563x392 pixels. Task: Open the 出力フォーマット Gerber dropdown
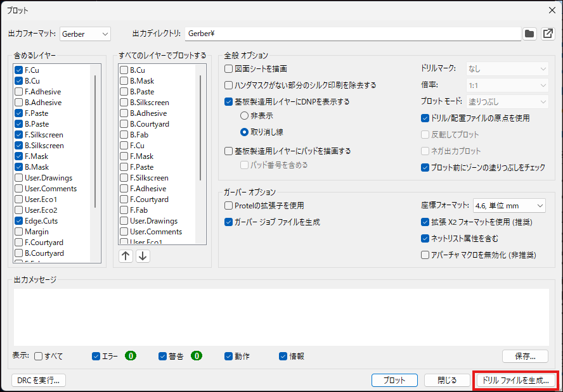pos(85,34)
